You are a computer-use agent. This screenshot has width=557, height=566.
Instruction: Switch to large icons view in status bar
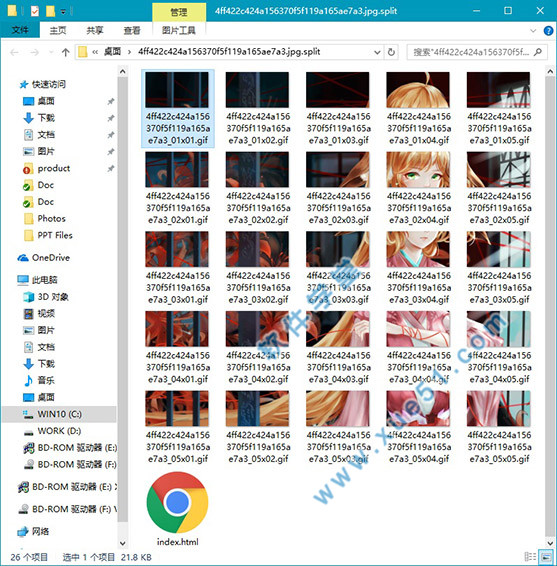tap(545, 557)
